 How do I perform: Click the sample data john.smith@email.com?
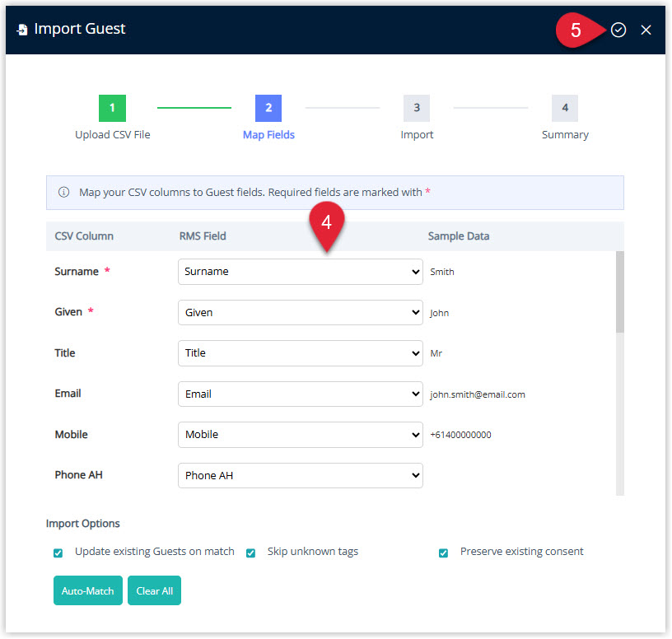point(478,394)
